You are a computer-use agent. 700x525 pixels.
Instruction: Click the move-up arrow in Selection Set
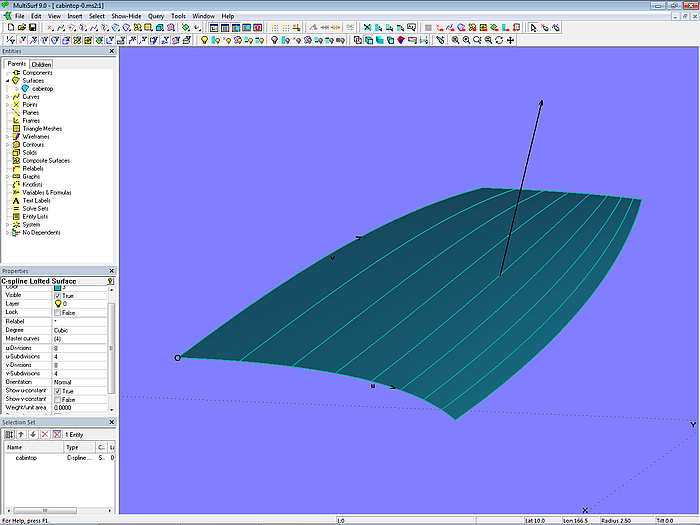point(21,434)
